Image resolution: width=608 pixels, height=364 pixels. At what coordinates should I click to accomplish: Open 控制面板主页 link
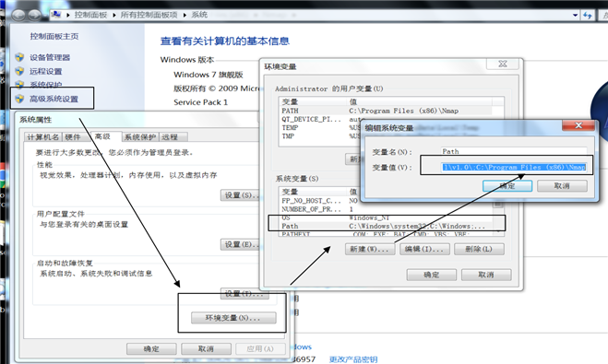click(54, 36)
